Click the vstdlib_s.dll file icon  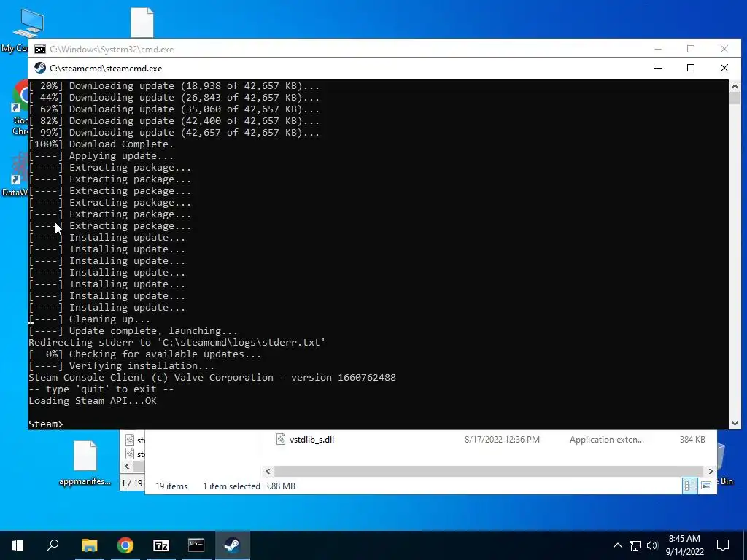tap(281, 440)
